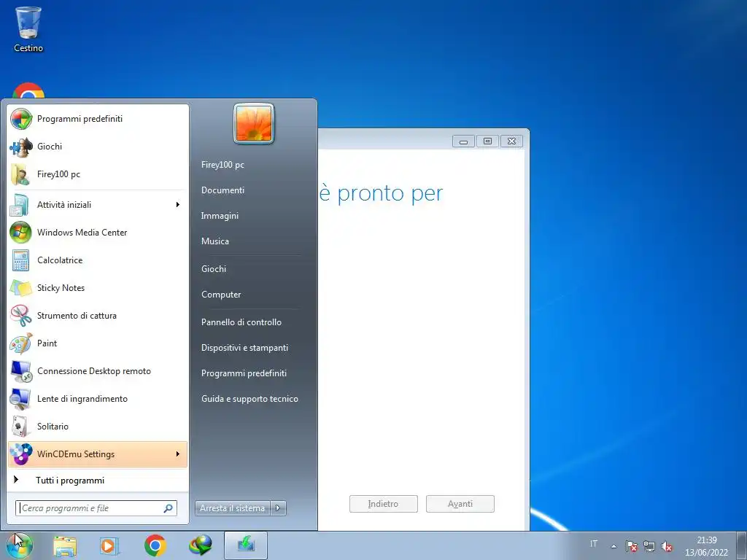
Task: Click the user account flower picture
Action: (254, 123)
